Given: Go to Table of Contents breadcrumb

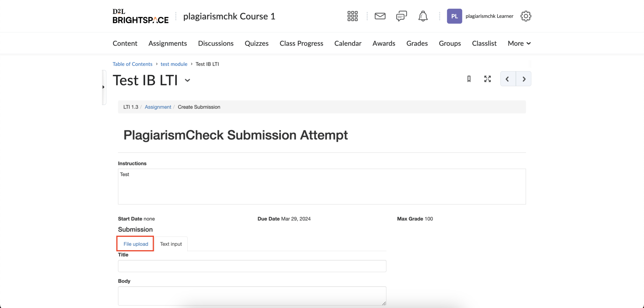Looking at the screenshot, I should point(132,64).
